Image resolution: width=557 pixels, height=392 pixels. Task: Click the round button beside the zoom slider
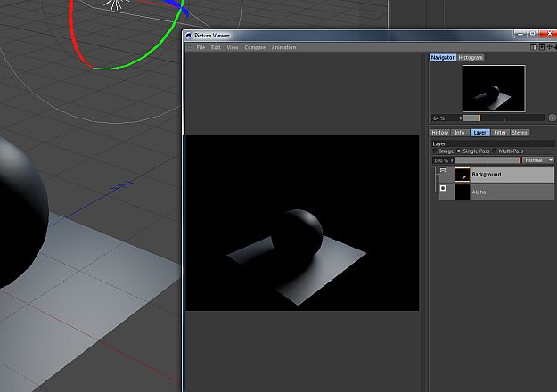552,118
